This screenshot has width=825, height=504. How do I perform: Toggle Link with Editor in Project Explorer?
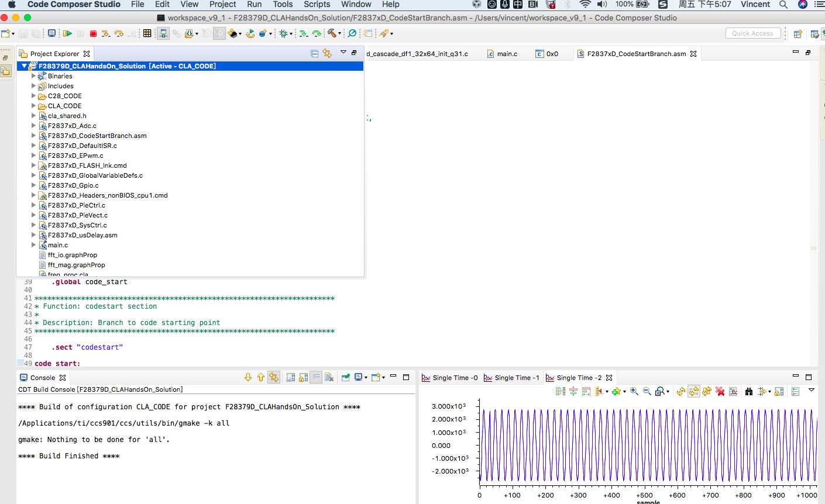[x=327, y=53]
